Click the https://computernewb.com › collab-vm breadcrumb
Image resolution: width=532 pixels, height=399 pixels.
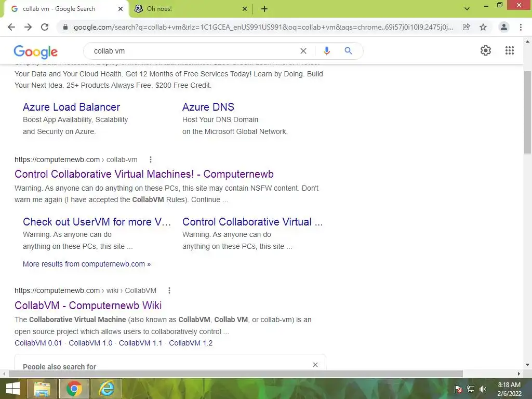pyautogui.click(x=76, y=159)
